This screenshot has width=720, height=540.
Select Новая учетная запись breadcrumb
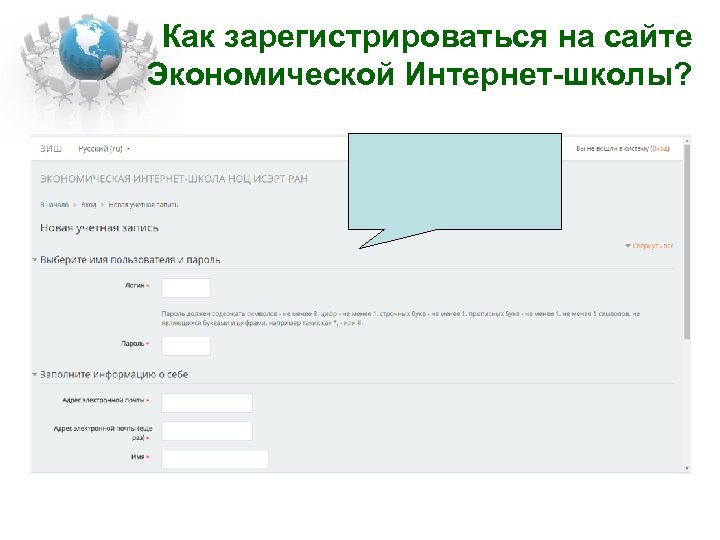pos(143,205)
